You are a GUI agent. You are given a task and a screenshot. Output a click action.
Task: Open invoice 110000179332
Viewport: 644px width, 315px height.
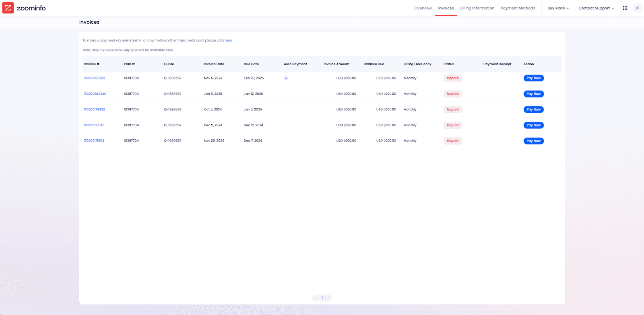(x=94, y=110)
